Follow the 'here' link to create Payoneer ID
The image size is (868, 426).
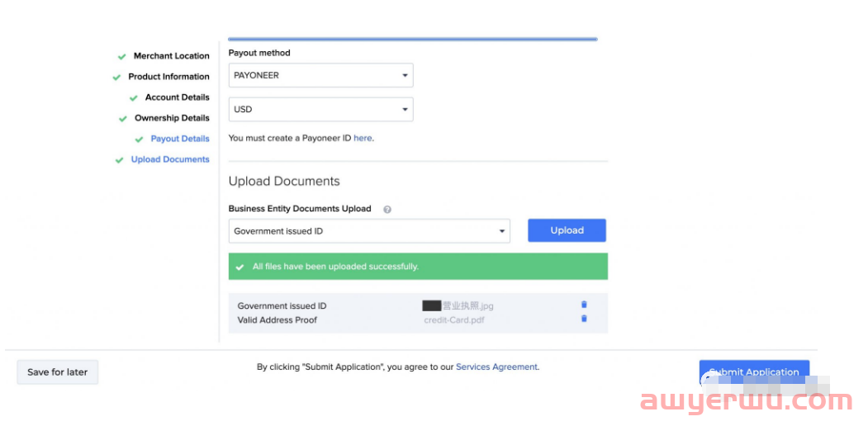363,139
